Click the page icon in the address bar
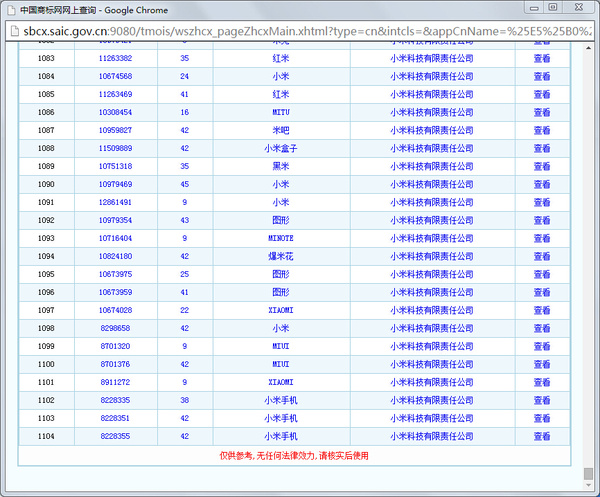This screenshot has height=497, width=600. (x=15, y=31)
